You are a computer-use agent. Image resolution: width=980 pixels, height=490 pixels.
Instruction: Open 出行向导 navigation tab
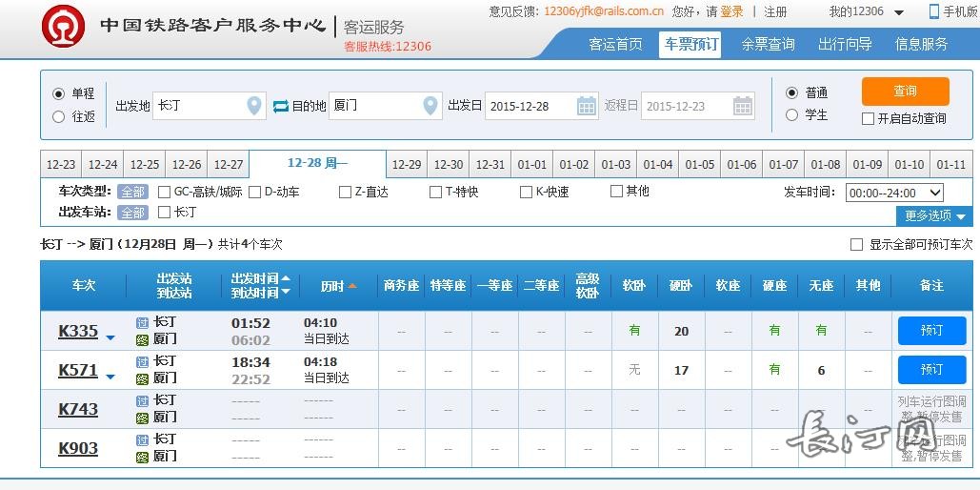pos(845,45)
